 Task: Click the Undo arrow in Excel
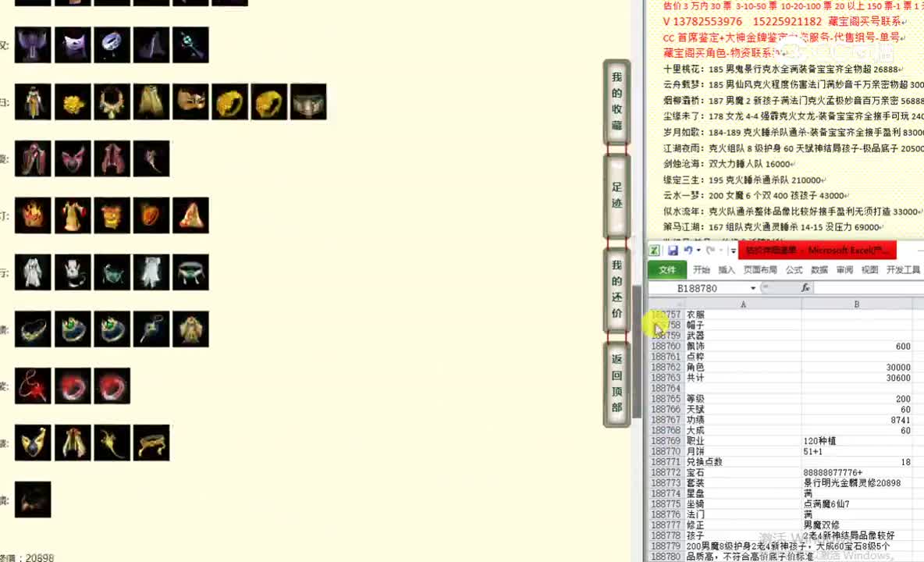(x=687, y=251)
